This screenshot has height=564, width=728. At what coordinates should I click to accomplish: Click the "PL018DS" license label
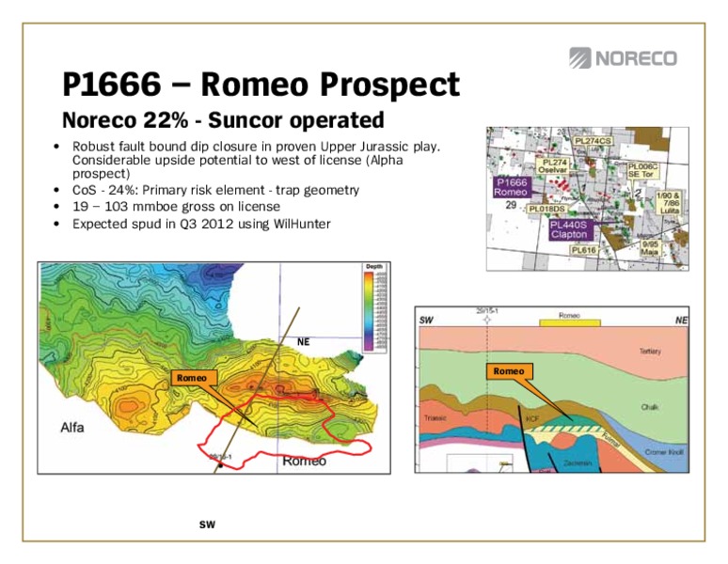pyautogui.click(x=547, y=210)
